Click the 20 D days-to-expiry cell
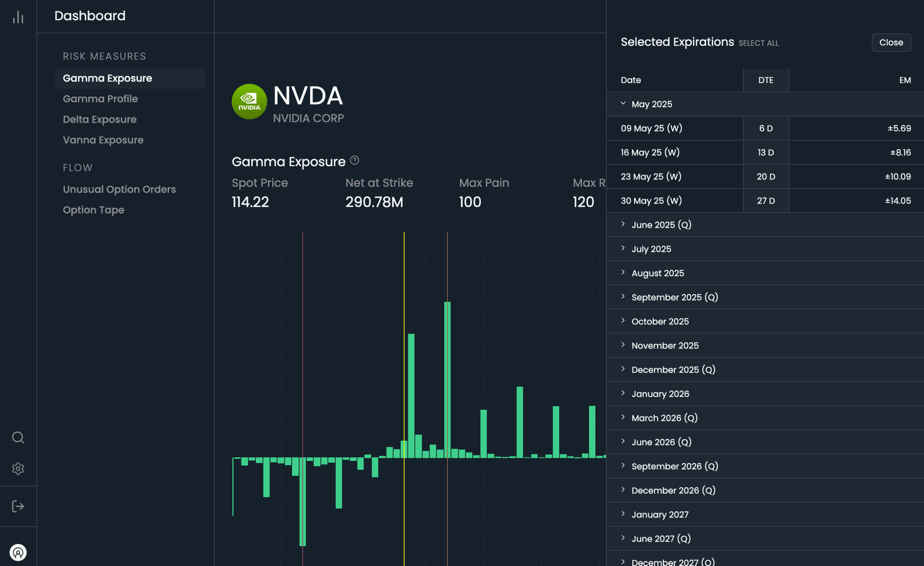Screen dimensions: 924x566 (x=766, y=176)
